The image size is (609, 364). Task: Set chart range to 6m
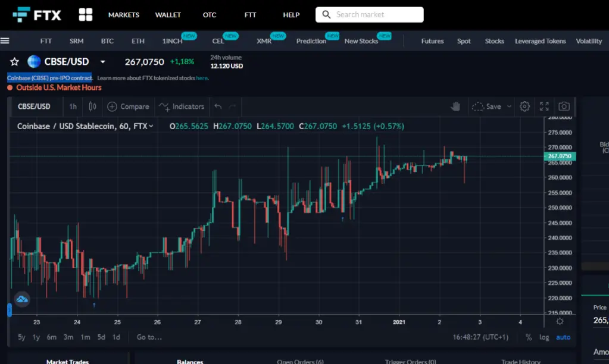coord(52,337)
